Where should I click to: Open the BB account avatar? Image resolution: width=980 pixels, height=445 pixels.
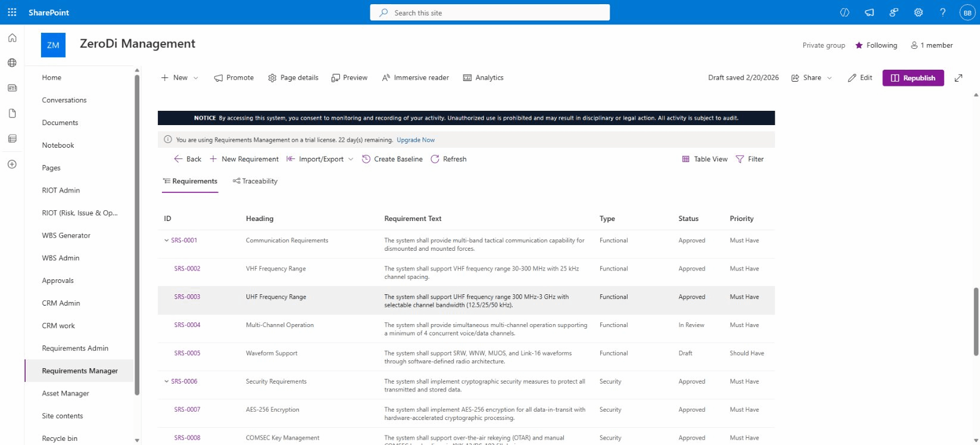[967, 13]
